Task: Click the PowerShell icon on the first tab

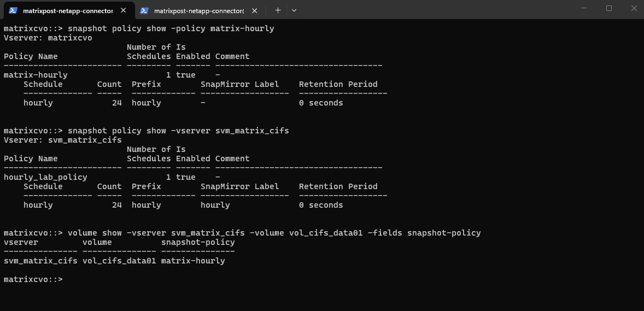Action: tap(13, 10)
